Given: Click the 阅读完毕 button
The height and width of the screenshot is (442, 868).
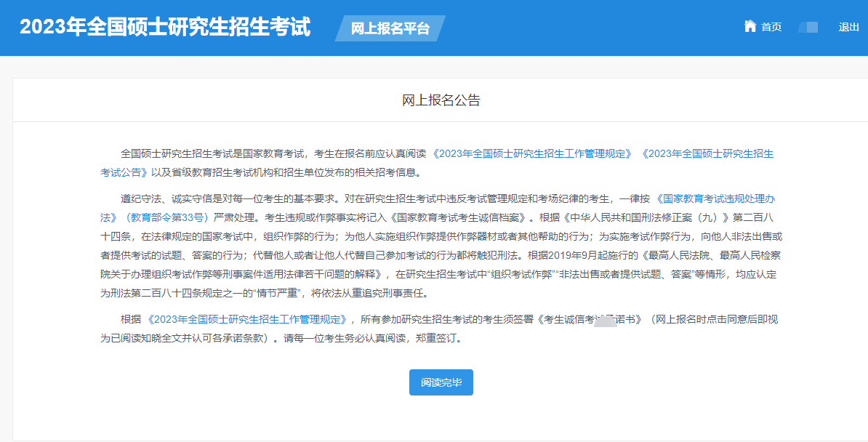Looking at the screenshot, I should (441, 382).
